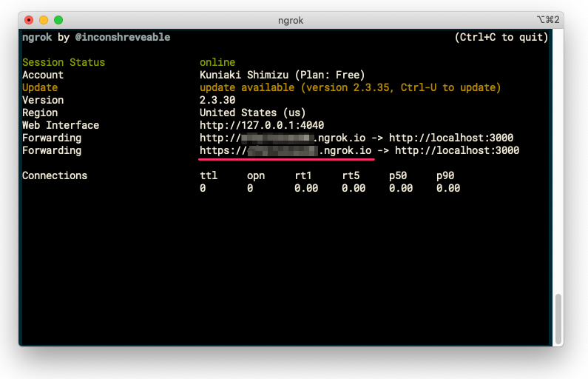Click the @inconshreveable handle text
Screen dimensions: 588x379
coord(123,37)
